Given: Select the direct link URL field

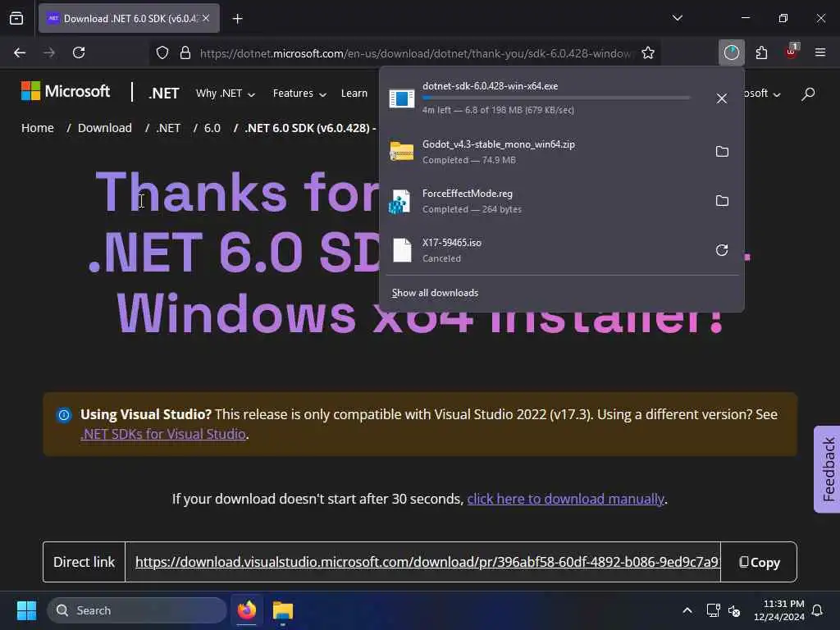Looking at the screenshot, I should (x=422, y=562).
